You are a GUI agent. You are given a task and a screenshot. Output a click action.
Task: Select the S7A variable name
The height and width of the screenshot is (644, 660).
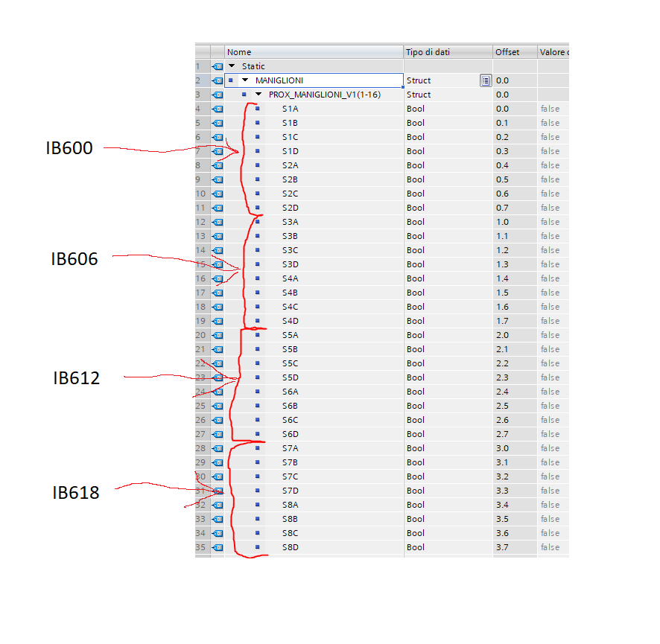click(x=290, y=448)
